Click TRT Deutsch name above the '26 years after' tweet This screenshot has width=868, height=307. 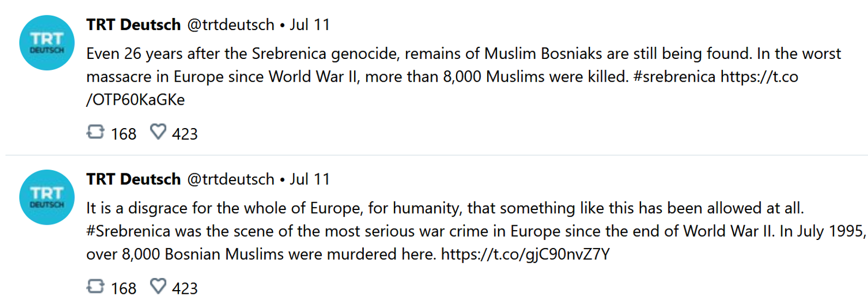(x=133, y=25)
